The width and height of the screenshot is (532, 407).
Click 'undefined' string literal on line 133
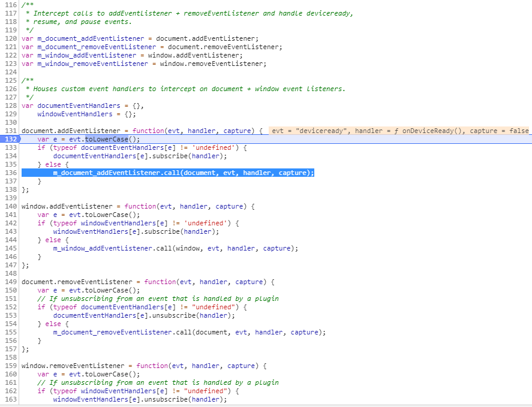point(214,147)
